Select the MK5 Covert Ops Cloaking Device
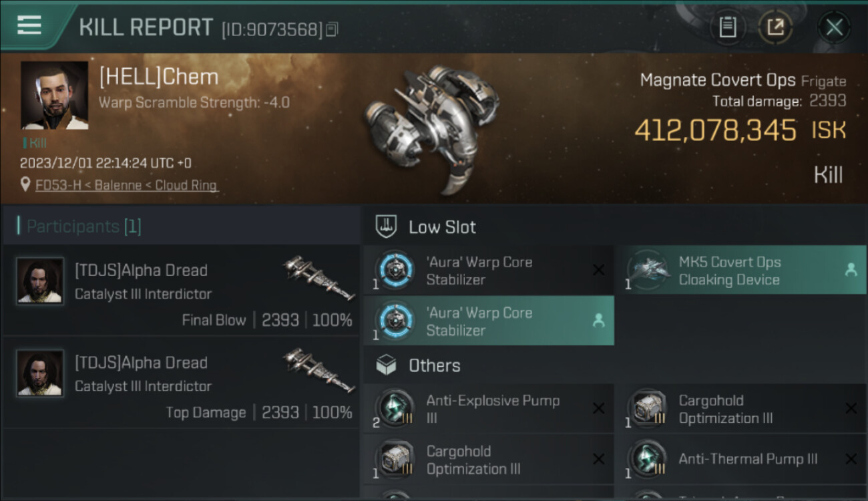The image size is (868, 501). (729, 271)
